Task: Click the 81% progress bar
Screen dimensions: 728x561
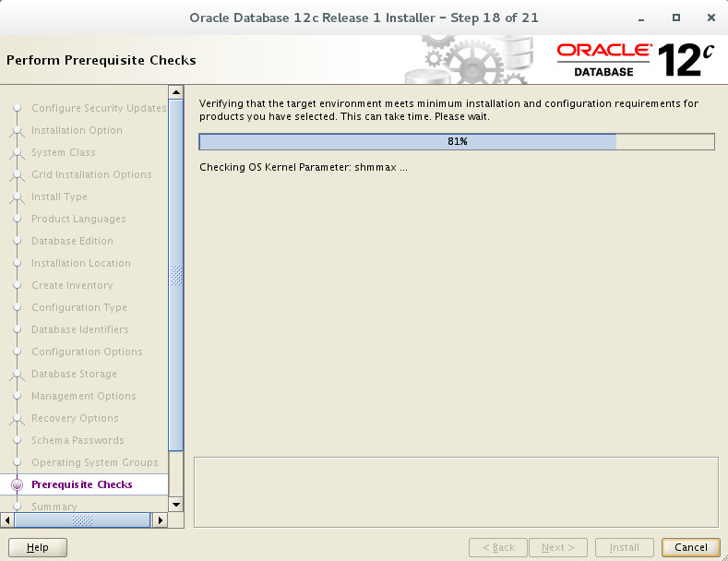Action: (457, 142)
